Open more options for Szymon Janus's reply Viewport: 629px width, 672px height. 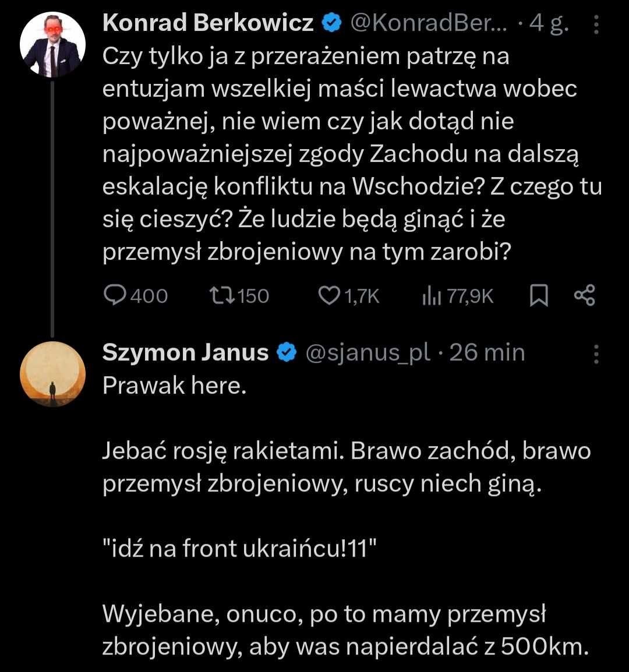click(596, 353)
